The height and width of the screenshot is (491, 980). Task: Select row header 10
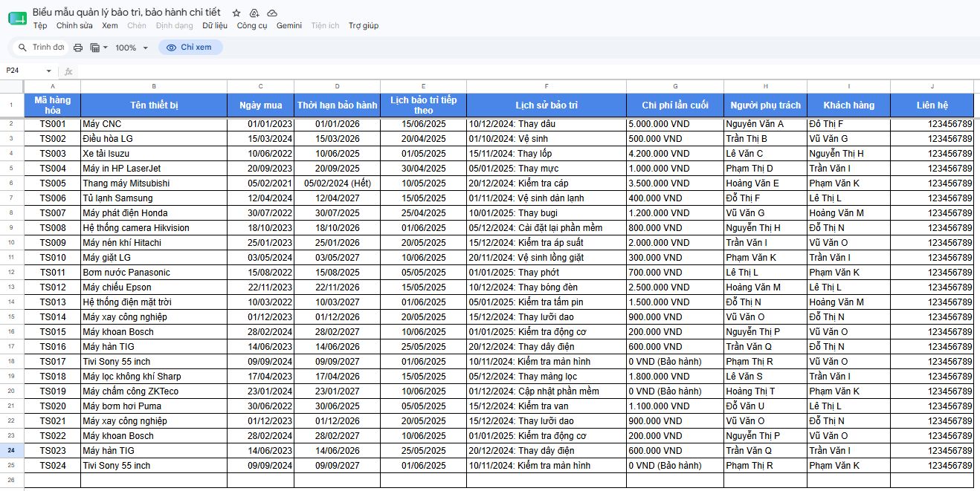[x=12, y=242]
